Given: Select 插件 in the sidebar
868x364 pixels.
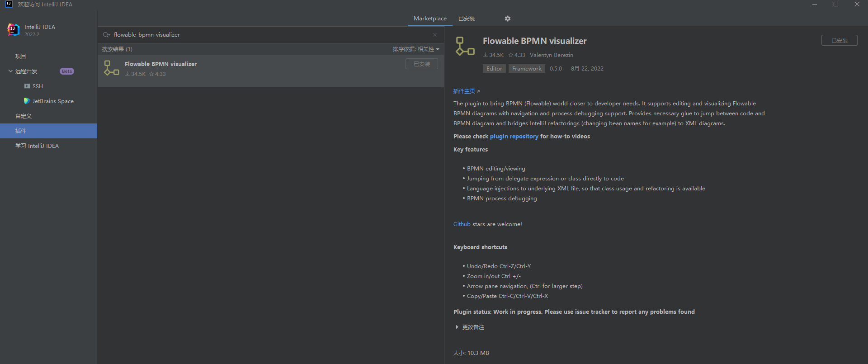Looking at the screenshot, I should pyautogui.click(x=48, y=131).
